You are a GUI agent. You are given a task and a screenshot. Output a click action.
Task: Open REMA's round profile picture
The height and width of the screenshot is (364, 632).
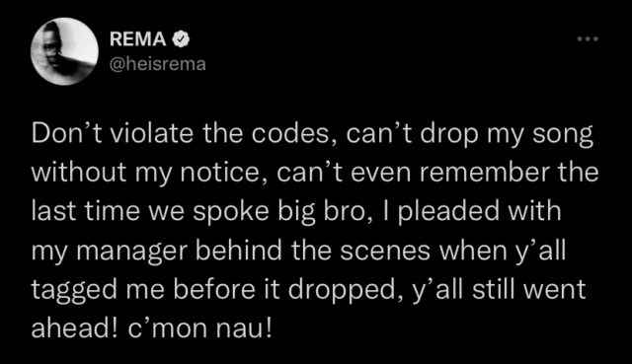[64, 51]
